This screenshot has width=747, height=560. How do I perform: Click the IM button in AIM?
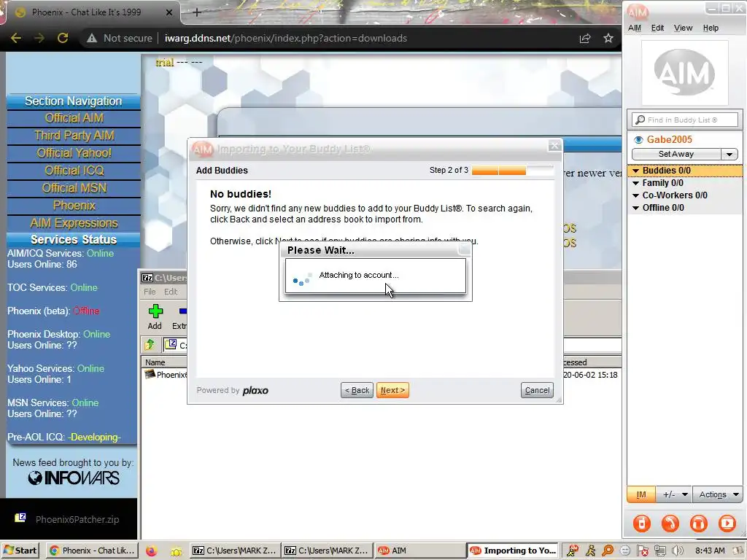[x=641, y=494]
